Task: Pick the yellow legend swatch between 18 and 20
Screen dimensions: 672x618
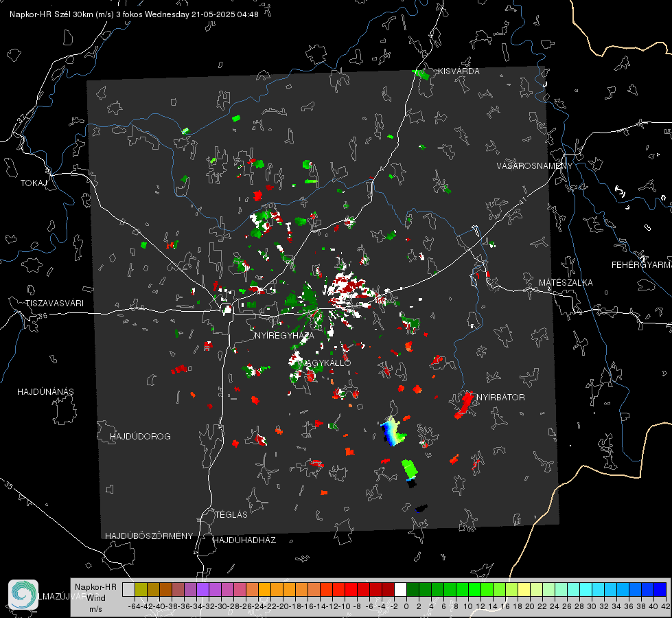Action: point(524,589)
